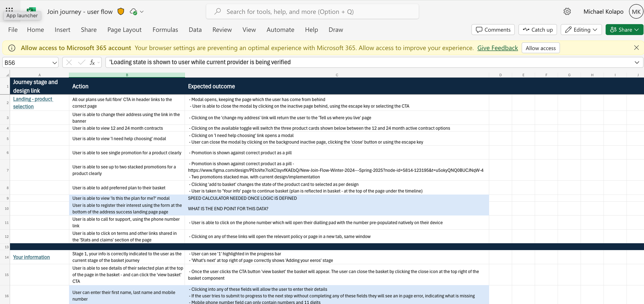Click the fx insert function icon

pyautogui.click(x=92, y=62)
